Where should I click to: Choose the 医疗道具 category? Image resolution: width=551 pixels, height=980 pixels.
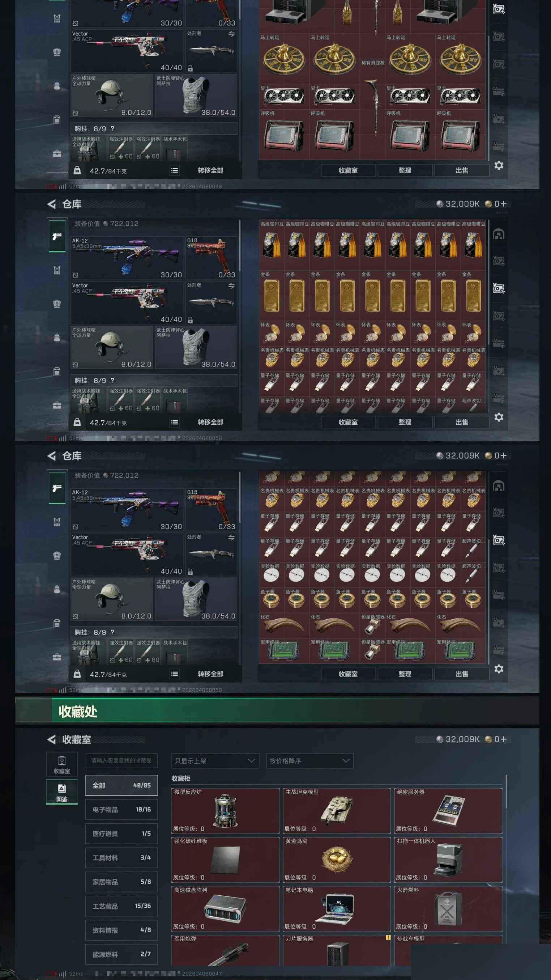(x=121, y=833)
